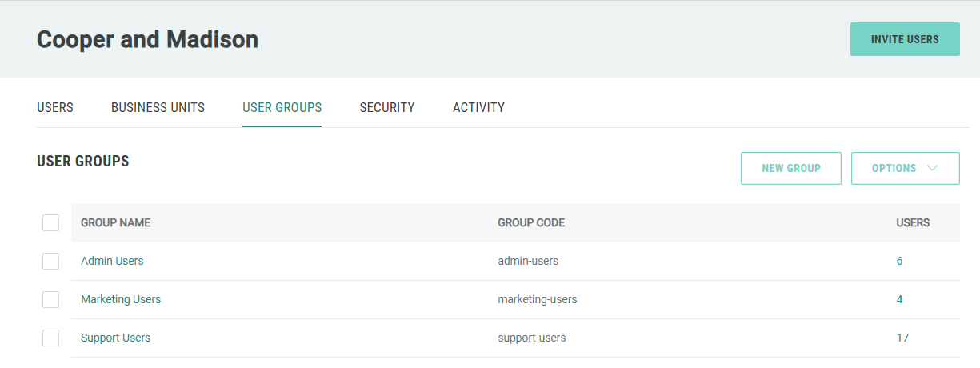980x368 pixels.
Task: Open the New Group dialog
Action: pyautogui.click(x=790, y=168)
